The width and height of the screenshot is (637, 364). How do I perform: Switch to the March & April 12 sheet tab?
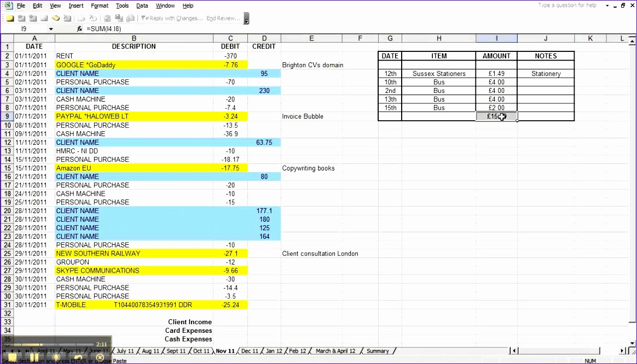point(335,351)
